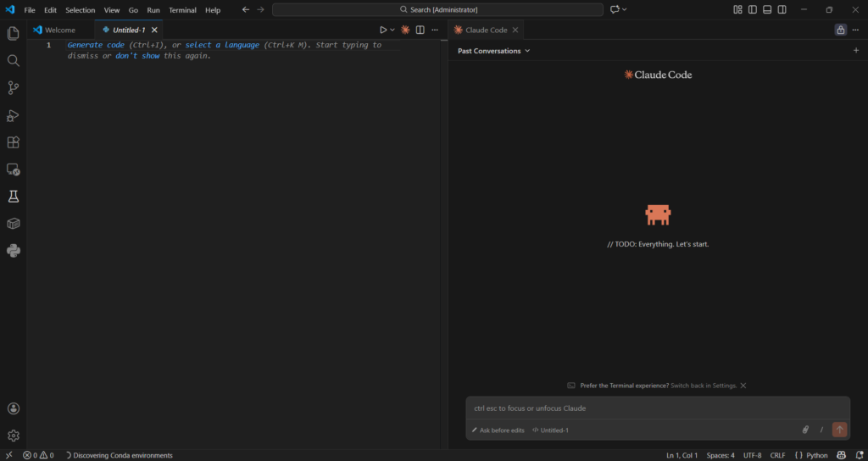Open the Edit menu
This screenshot has width=868, height=461.
[x=50, y=10]
